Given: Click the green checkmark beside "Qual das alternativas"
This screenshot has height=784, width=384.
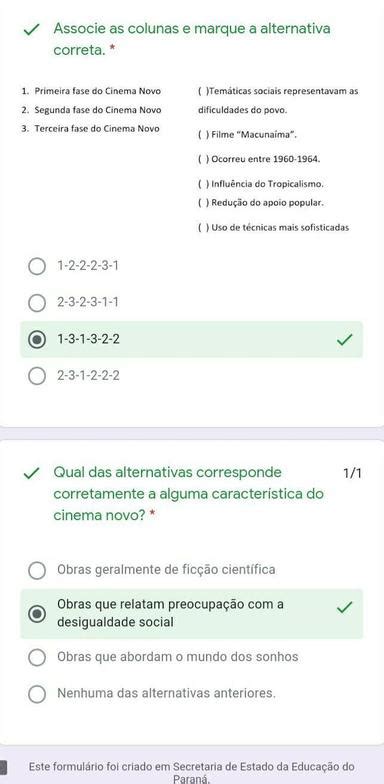Looking at the screenshot, I should 32,474.
